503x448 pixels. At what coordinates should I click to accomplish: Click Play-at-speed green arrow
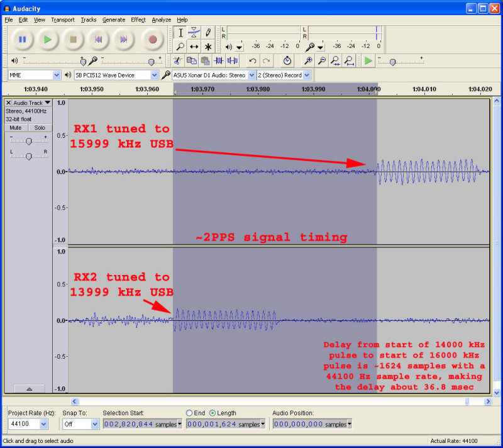tap(368, 60)
